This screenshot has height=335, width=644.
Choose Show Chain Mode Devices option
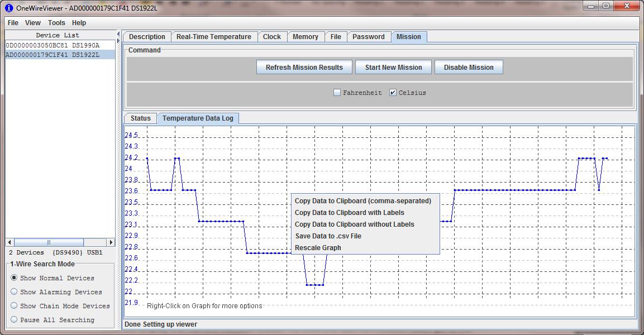point(15,305)
